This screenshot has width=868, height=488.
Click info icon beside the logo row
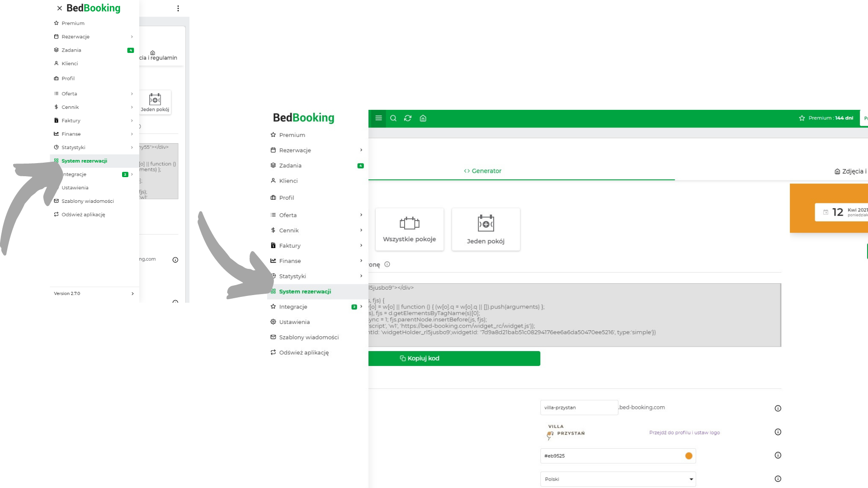click(x=778, y=432)
